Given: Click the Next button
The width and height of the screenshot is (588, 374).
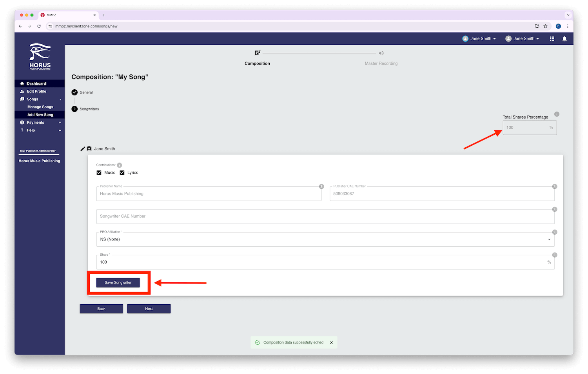Looking at the screenshot, I should (x=149, y=309).
